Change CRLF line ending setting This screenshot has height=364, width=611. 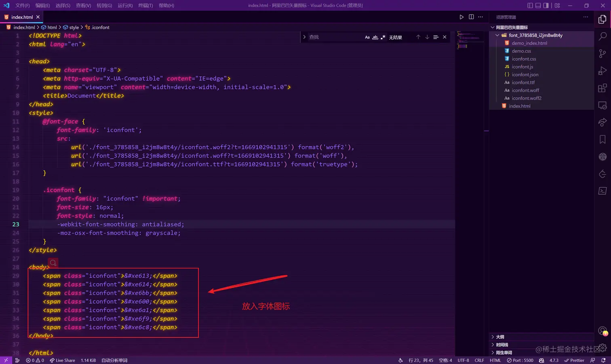click(x=479, y=360)
